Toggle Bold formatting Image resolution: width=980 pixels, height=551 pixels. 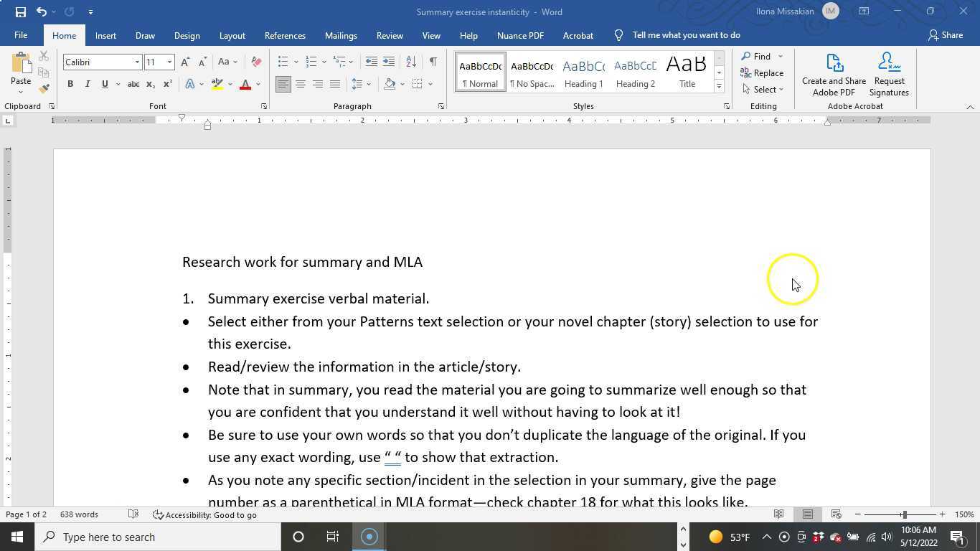click(70, 84)
